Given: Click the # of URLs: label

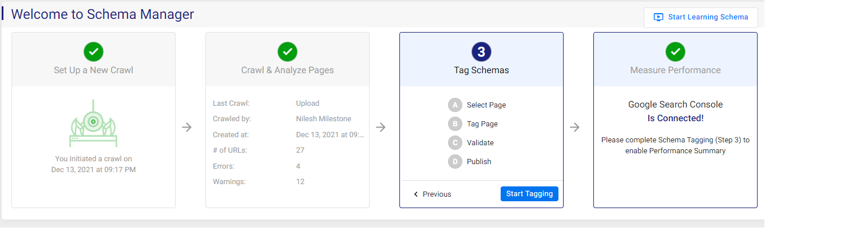Looking at the screenshot, I should tap(231, 150).
